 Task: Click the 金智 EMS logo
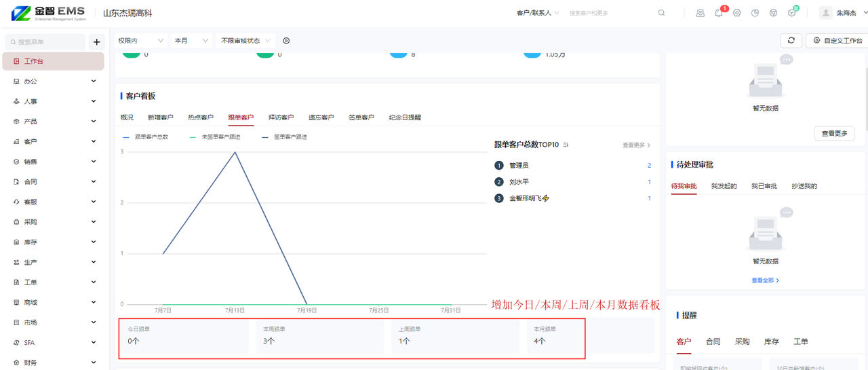pos(48,13)
